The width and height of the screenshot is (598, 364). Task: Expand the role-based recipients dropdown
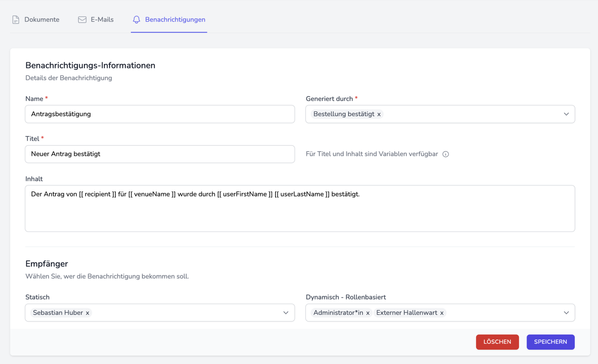pos(566,313)
